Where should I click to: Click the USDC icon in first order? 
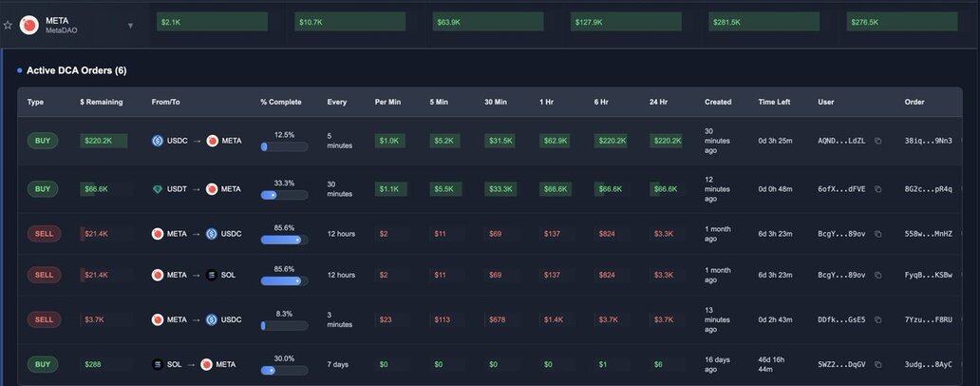pyautogui.click(x=158, y=141)
